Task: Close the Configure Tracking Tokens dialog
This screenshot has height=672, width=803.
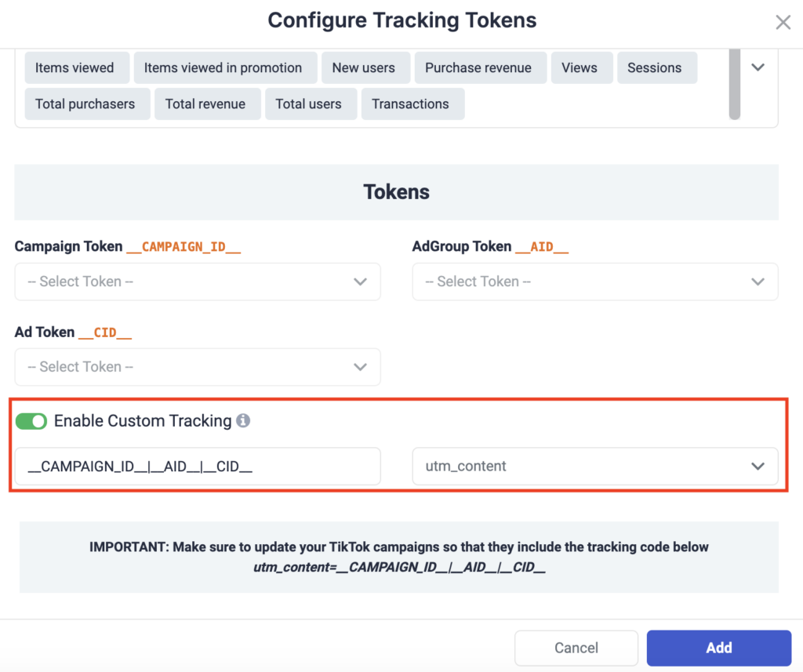Action: (x=783, y=22)
